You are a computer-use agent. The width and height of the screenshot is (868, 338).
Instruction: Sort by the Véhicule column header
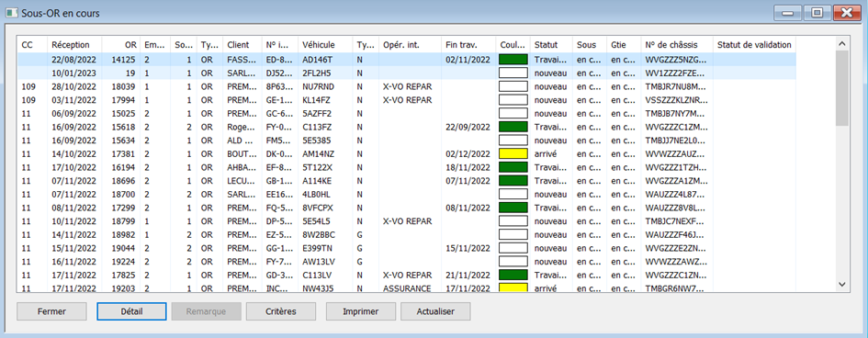click(x=325, y=45)
